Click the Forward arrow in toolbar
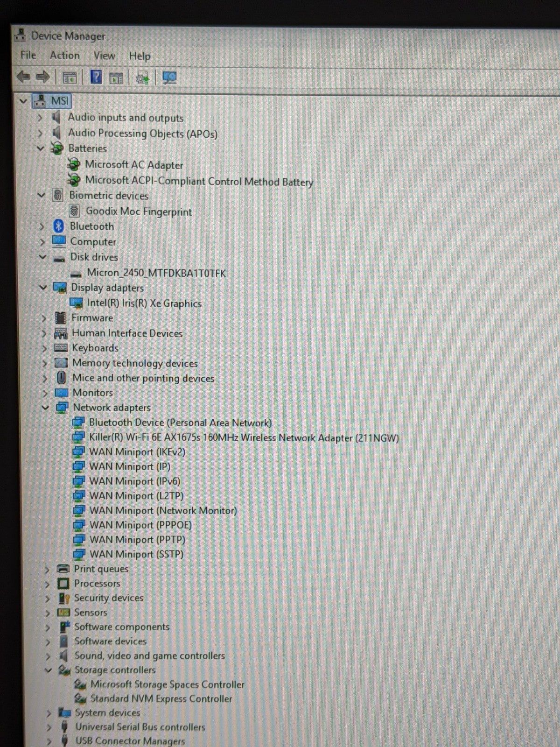 [x=43, y=77]
